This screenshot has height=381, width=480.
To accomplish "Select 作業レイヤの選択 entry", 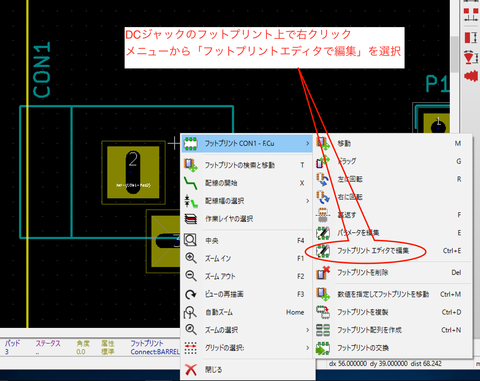I will (247, 219).
